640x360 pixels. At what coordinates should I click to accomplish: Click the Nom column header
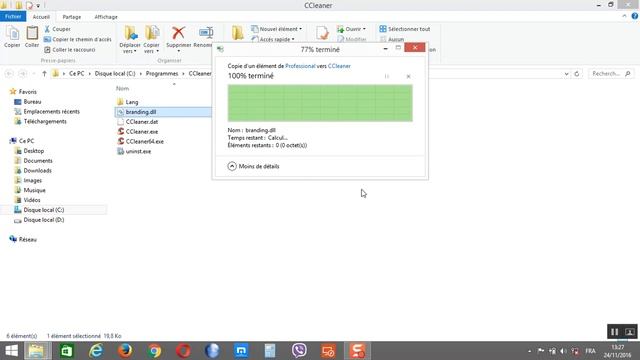(122, 88)
